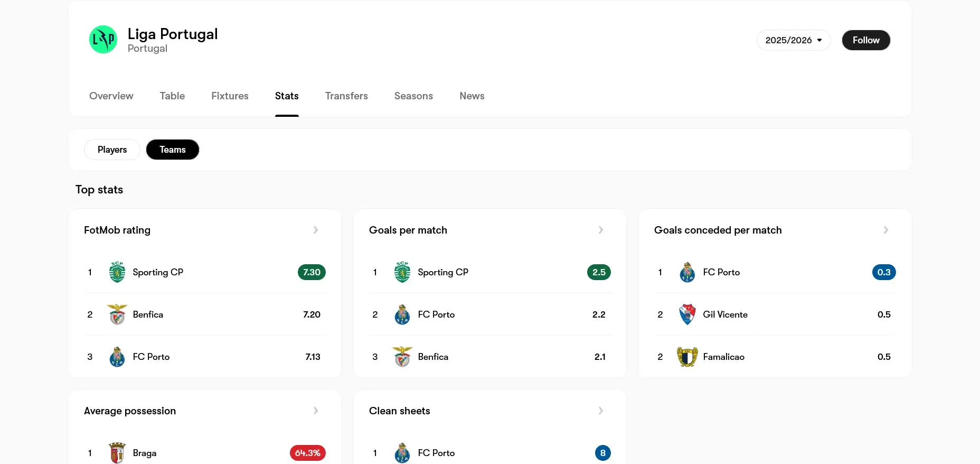Click Sporting CP name in Goals per match
The image size is (980, 464).
point(443,272)
